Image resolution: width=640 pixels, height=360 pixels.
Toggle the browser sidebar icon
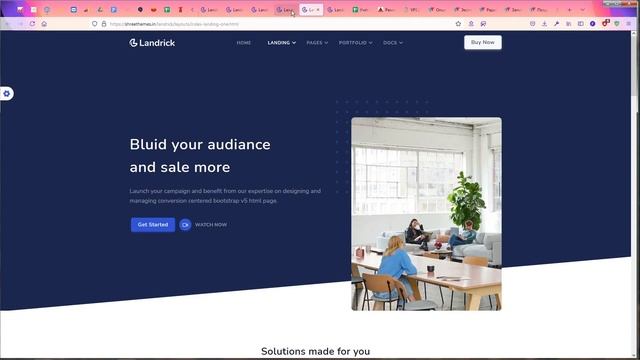pos(580,24)
